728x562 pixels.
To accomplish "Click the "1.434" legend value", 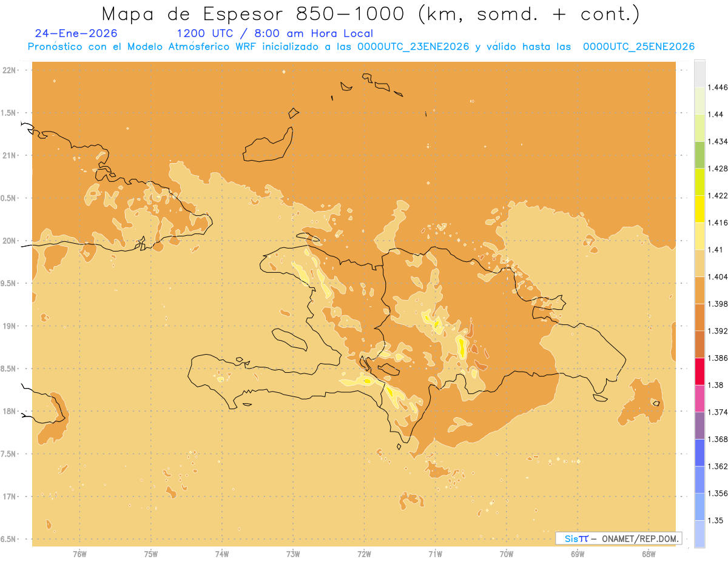I will 718,141.
